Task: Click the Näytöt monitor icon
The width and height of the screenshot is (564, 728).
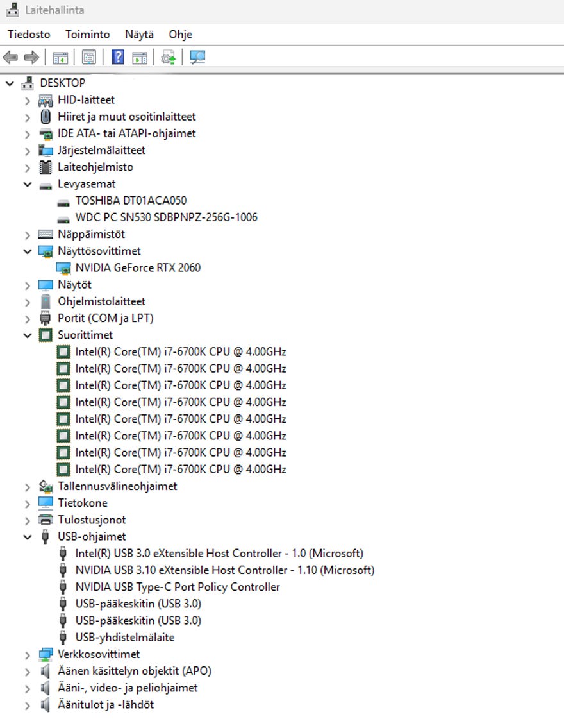Action: (x=46, y=285)
